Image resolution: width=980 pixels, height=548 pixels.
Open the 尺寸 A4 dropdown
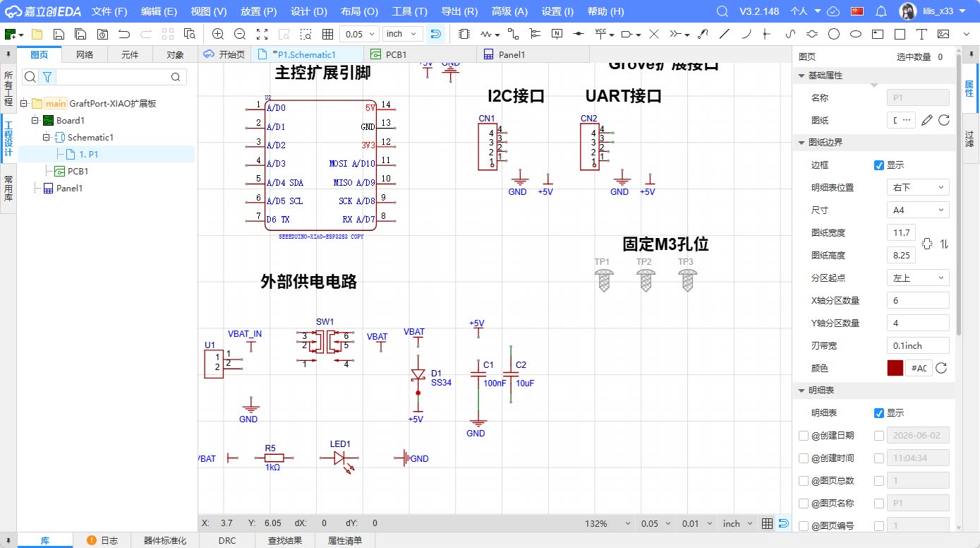pyautogui.click(x=918, y=210)
